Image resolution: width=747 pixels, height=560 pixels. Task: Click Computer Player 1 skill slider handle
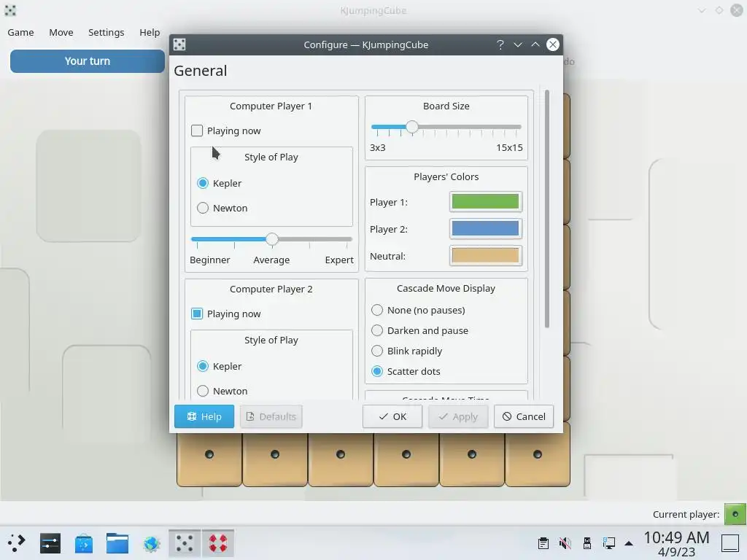click(x=272, y=239)
